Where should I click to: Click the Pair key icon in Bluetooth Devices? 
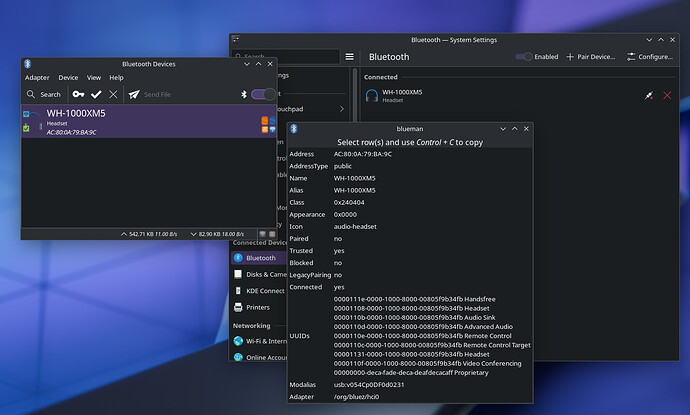tap(78, 94)
